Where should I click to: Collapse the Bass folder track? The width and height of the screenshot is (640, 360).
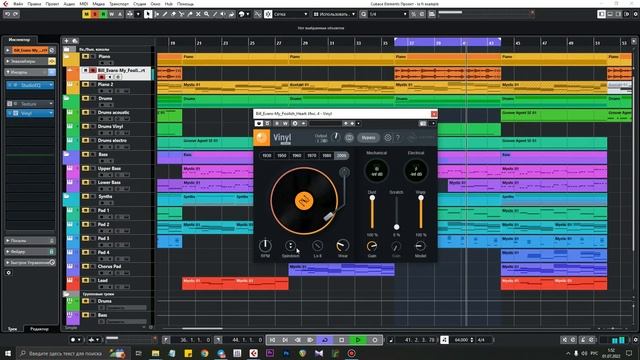tap(66, 155)
